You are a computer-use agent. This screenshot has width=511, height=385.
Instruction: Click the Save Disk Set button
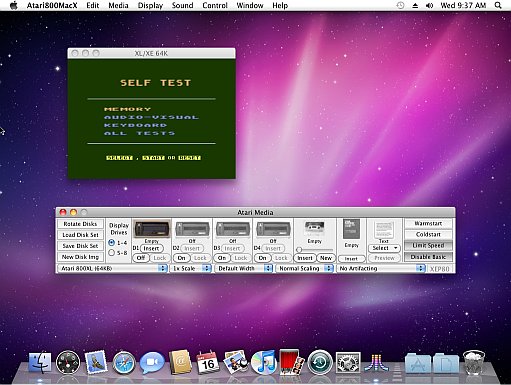80,246
